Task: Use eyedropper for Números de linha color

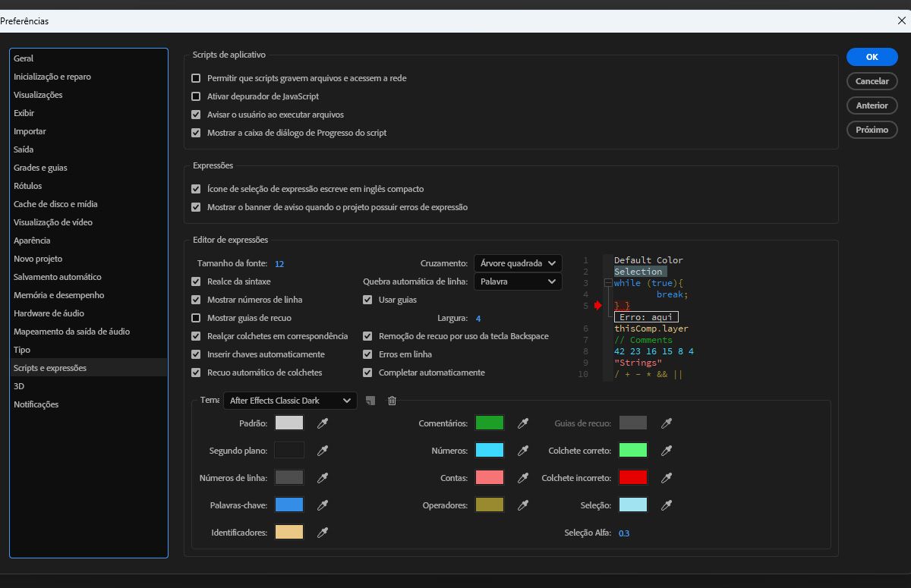Action: tap(323, 478)
